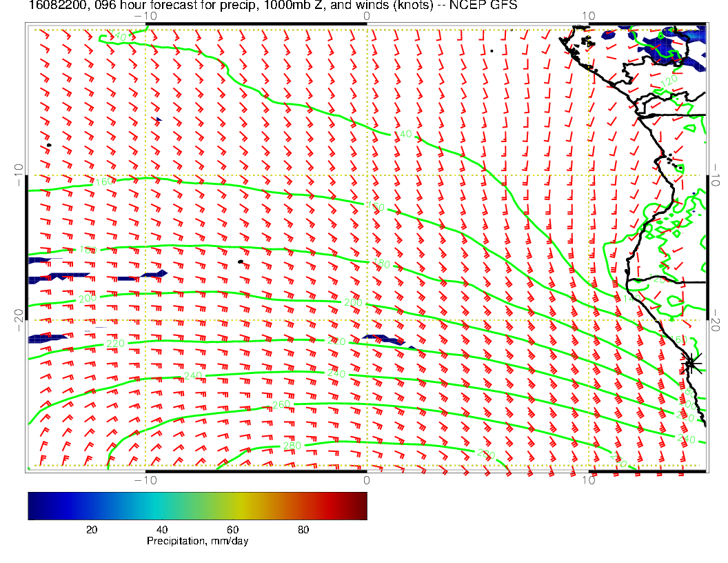
Task: Select the 260 height contour label
Action: tap(281, 404)
